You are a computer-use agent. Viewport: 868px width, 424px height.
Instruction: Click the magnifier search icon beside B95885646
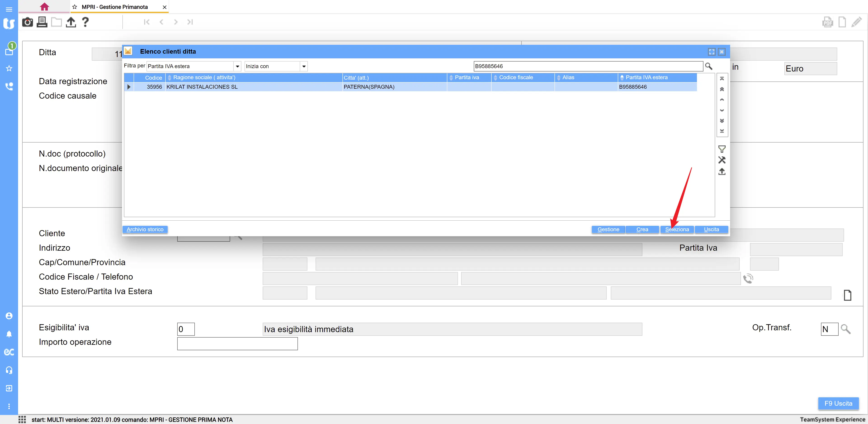709,67
